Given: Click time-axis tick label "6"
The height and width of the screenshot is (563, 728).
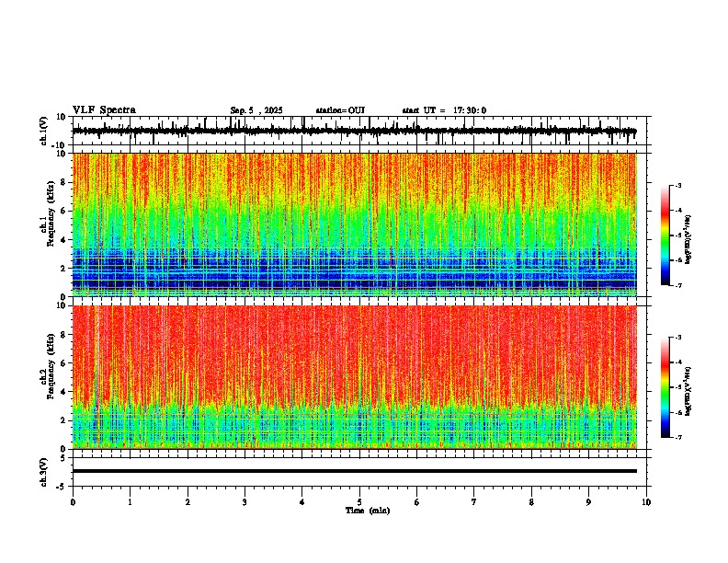Looking at the screenshot, I should [x=417, y=502].
